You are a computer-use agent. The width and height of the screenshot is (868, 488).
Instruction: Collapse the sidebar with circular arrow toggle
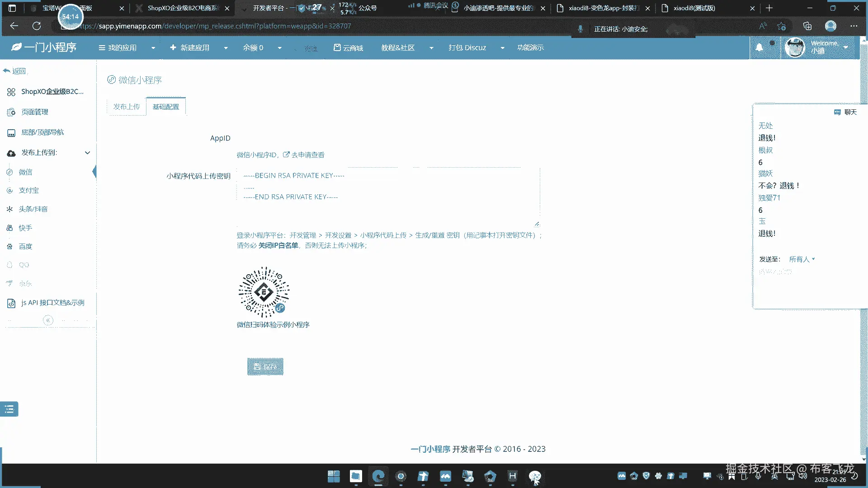click(48, 320)
